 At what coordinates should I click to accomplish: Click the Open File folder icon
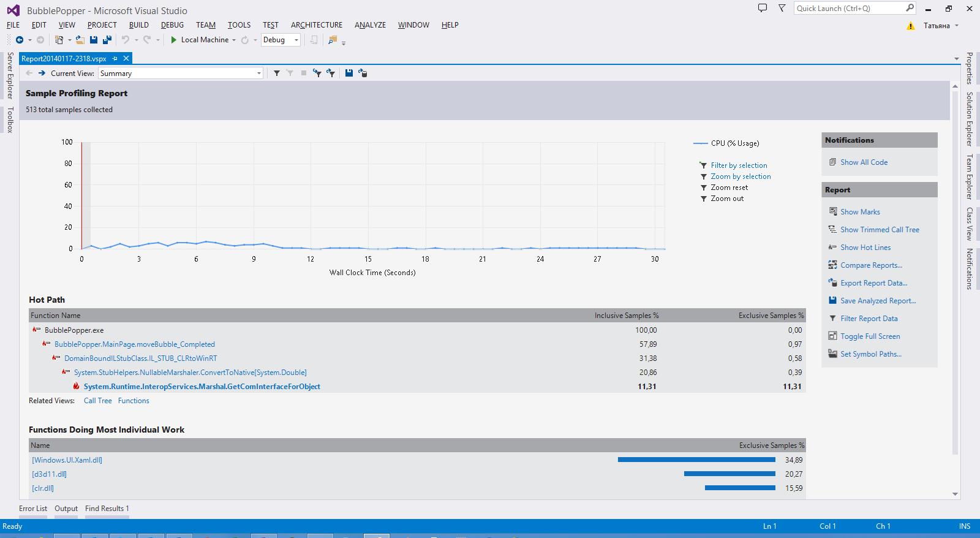(80, 40)
